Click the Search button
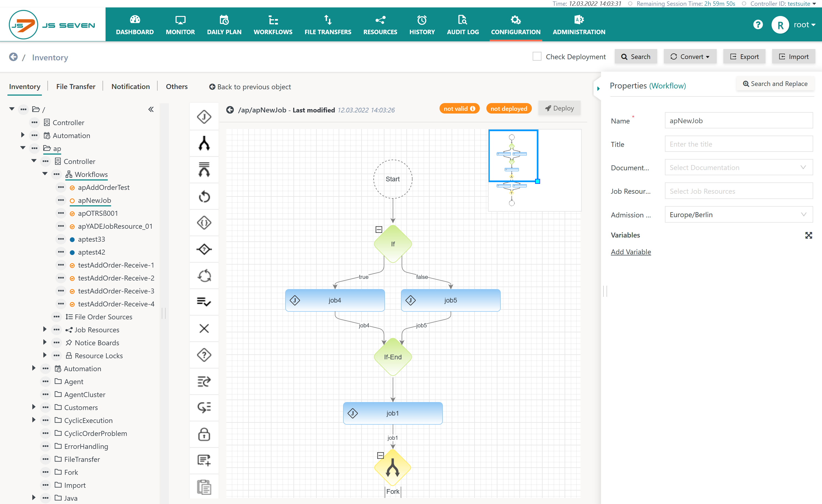Screen dimensions: 822x504 tap(635, 56)
